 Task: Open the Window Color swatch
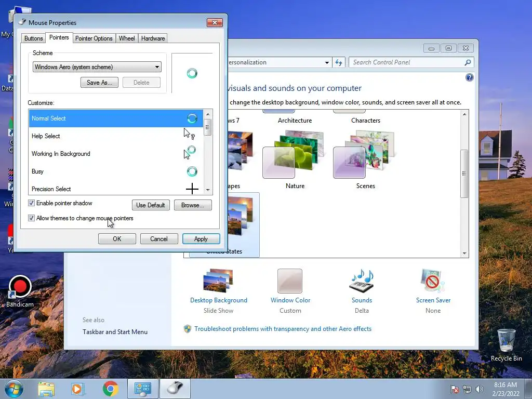(x=290, y=281)
